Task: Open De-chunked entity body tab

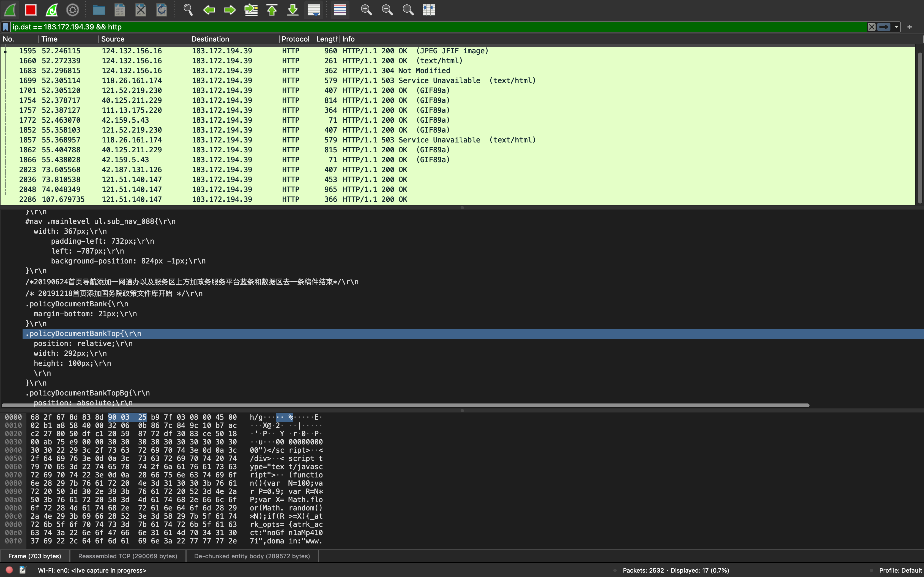Action: click(251, 556)
